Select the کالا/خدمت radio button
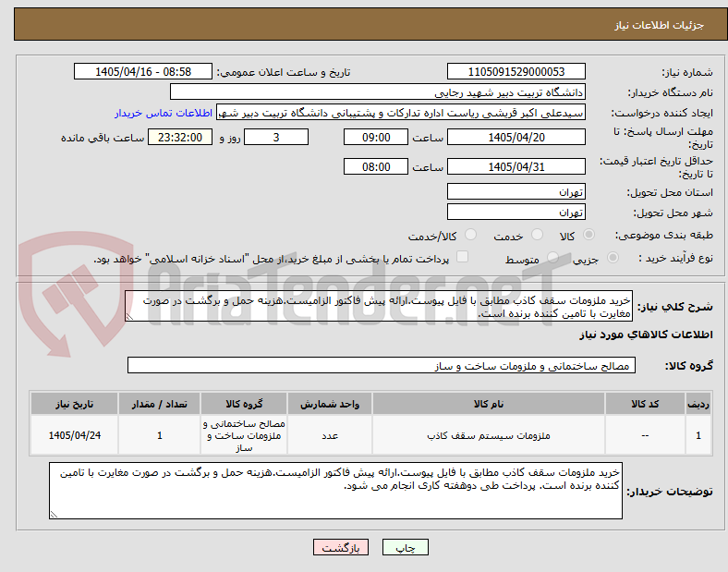Image resolution: width=728 pixels, height=572 pixels. pos(470,235)
